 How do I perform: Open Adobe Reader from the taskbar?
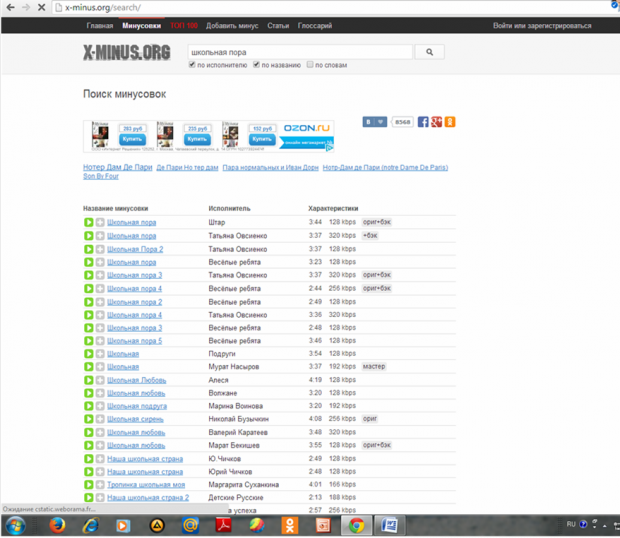point(223,525)
